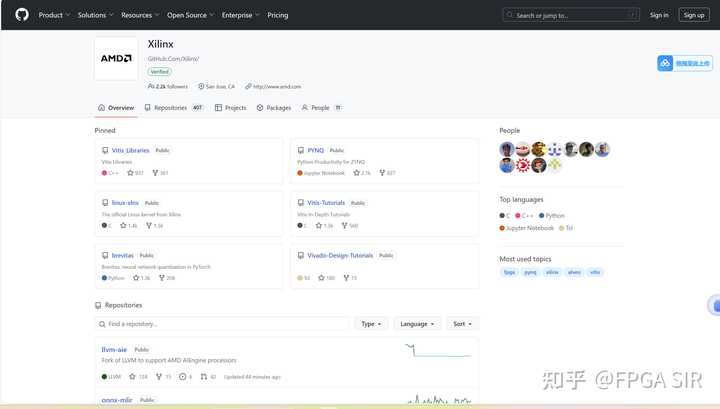
Task: Open the brevitas repository
Action: click(123, 255)
